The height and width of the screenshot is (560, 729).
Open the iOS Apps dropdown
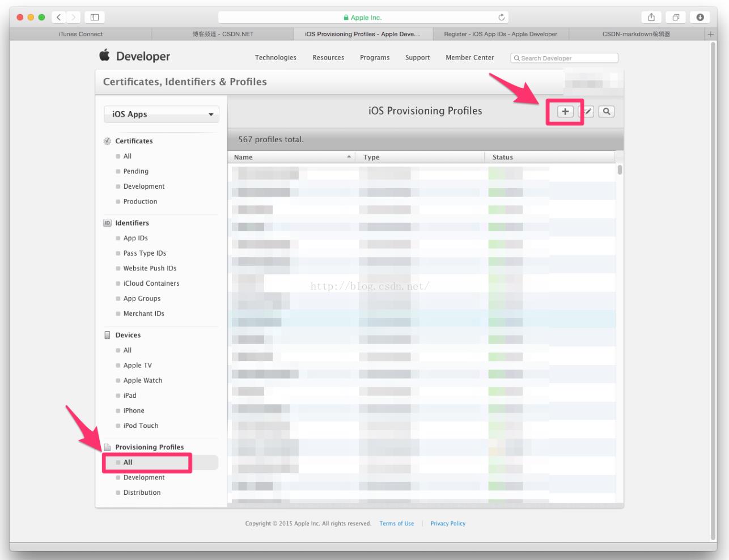162,114
